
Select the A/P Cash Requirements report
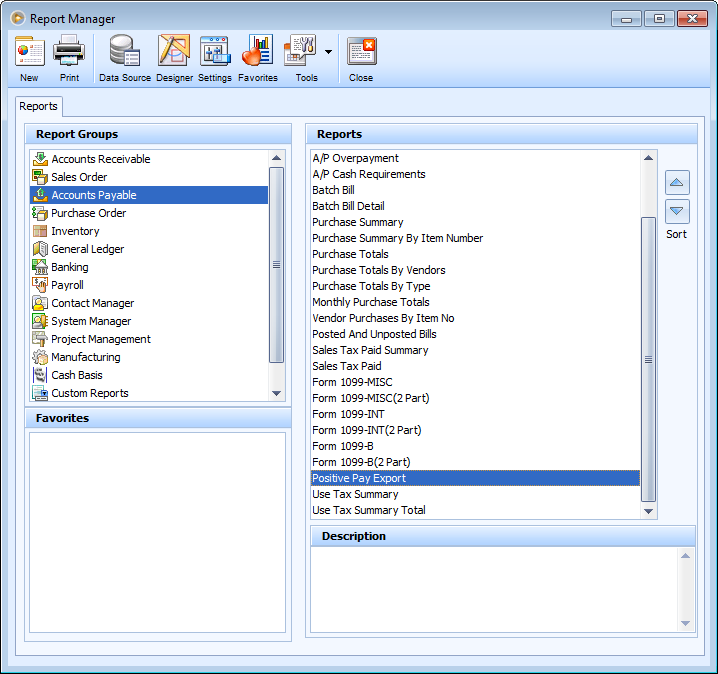368,174
